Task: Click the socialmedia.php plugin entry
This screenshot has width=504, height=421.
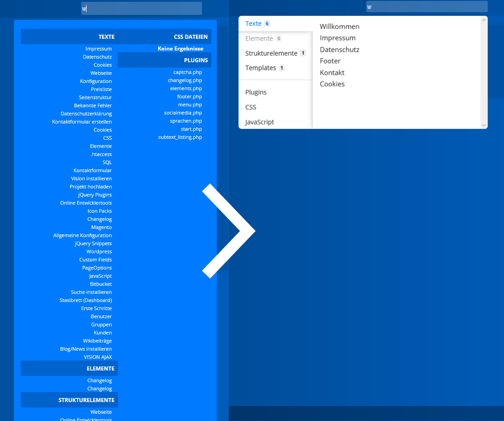Action: coord(183,113)
